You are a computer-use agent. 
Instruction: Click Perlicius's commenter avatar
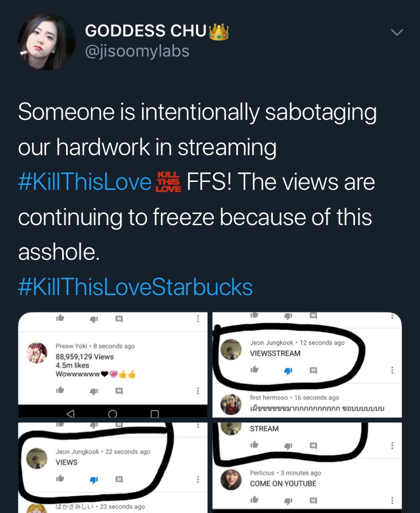(x=231, y=479)
